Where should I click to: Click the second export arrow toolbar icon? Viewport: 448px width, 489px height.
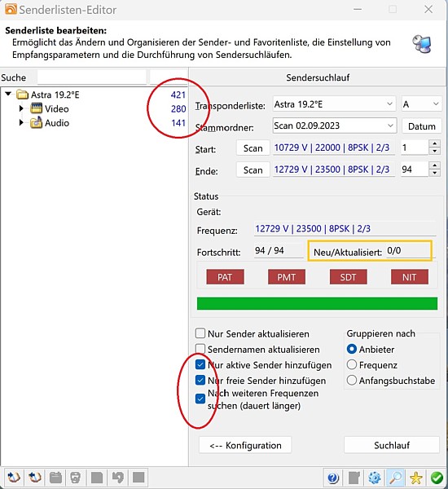pos(34,477)
